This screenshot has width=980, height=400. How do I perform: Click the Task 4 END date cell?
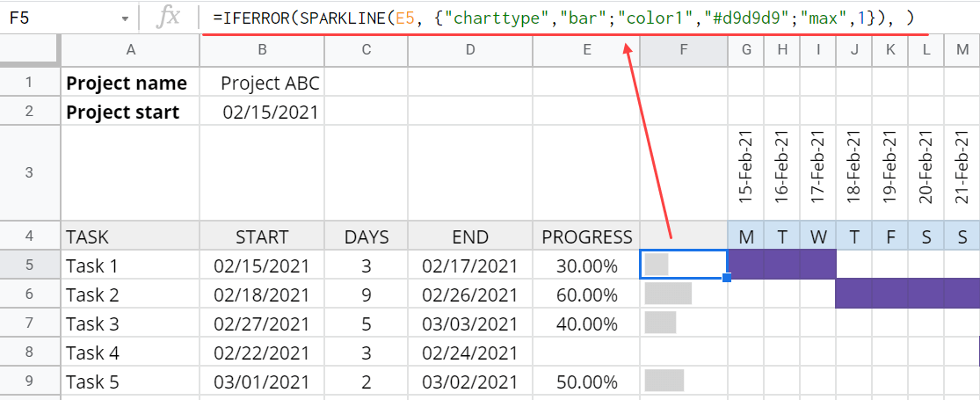[470, 353]
